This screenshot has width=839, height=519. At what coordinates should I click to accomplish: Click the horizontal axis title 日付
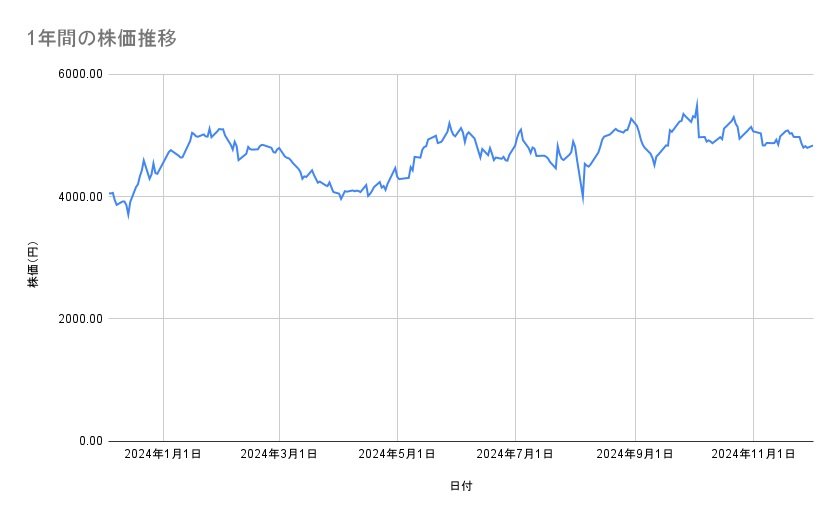tap(461, 486)
